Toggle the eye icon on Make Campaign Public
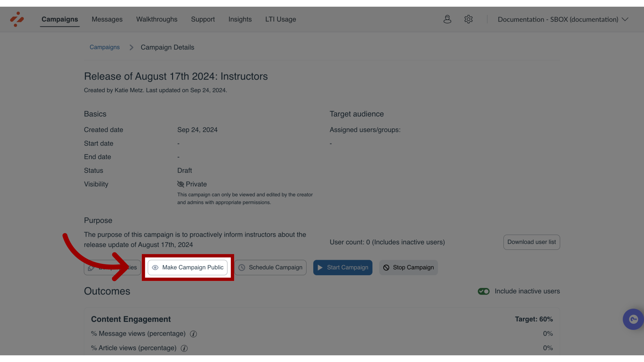The image size is (644, 362). [155, 267]
